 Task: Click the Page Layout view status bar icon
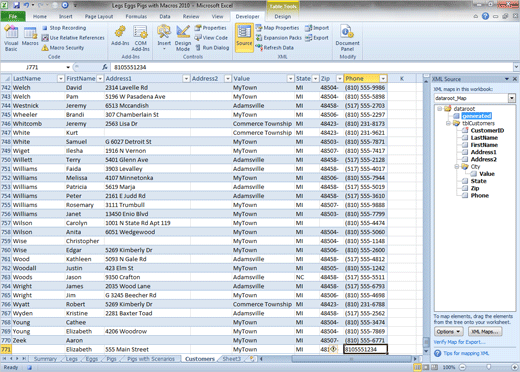426,367
